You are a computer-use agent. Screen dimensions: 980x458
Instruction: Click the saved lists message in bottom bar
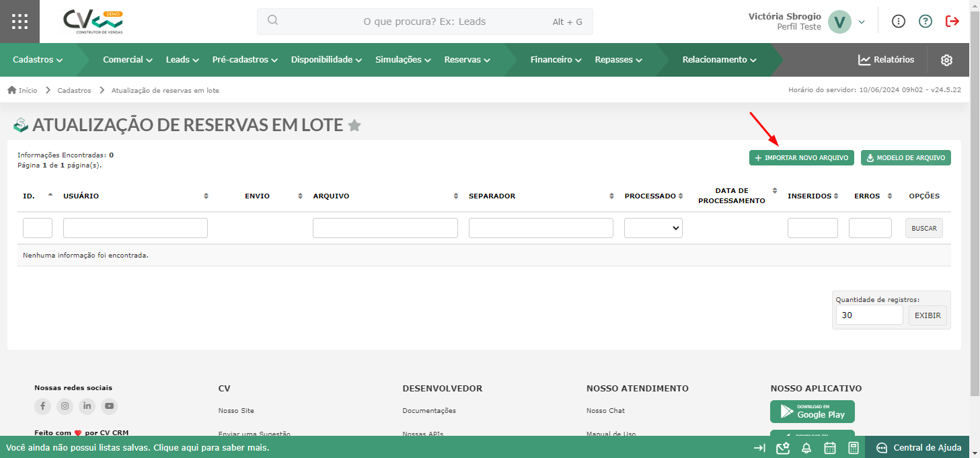point(138,448)
